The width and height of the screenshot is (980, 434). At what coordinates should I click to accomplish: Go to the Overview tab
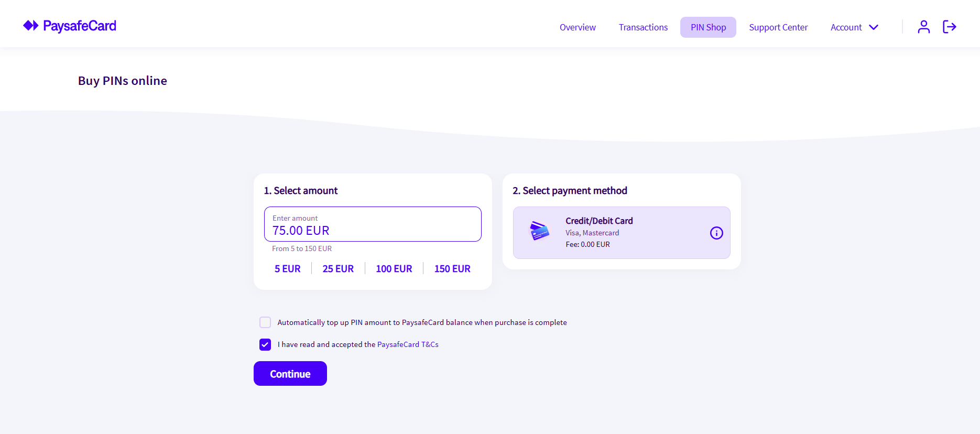(x=578, y=27)
